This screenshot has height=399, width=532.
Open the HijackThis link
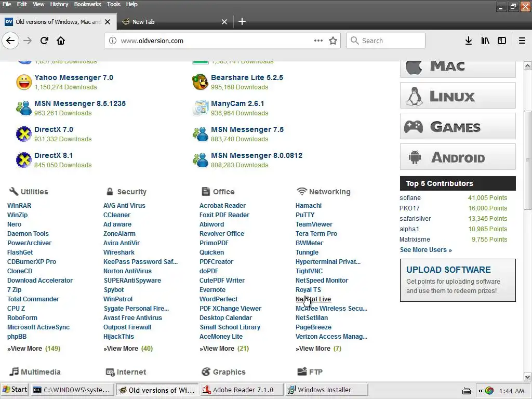click(118, 337)
